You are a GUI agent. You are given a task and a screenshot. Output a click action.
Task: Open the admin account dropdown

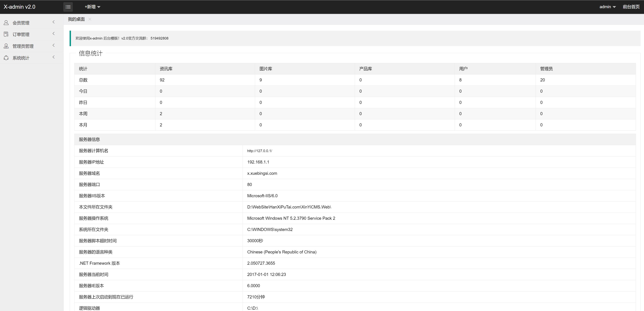point(607,7)
